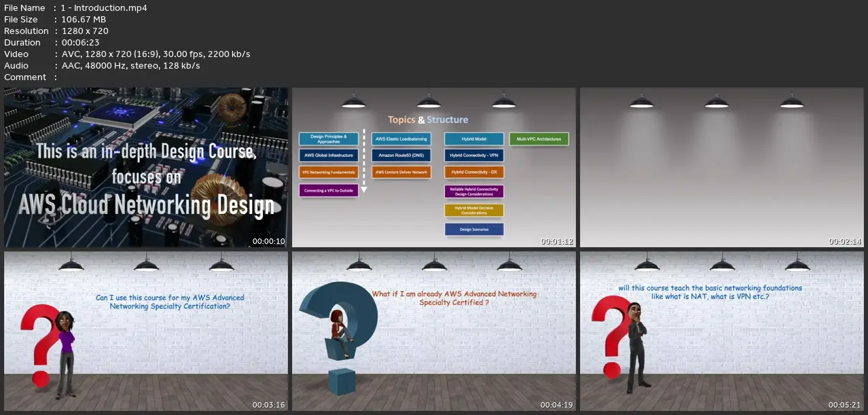Viewport: 868px width, 415px height.
Task: Select "Reliable Hybrid Connectivity Design Considerations" box
Action: 474,192
